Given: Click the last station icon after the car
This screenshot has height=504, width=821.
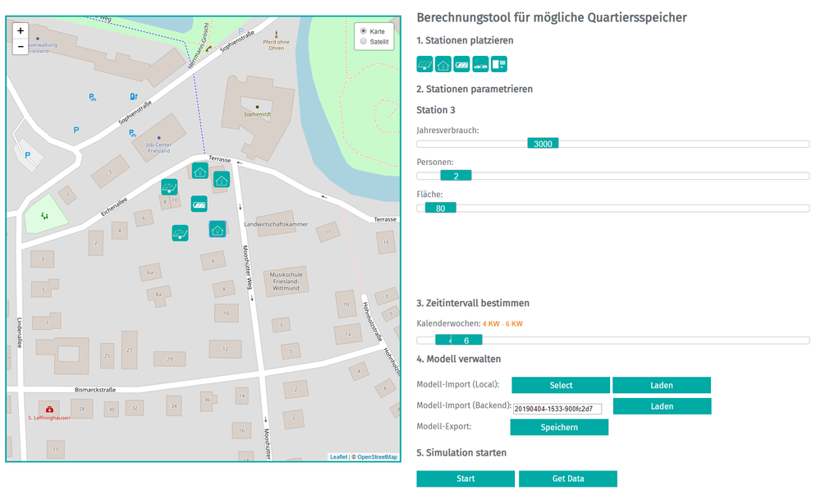Looking at the screenshot, I should pyautogui.click(x=499, y=64).
